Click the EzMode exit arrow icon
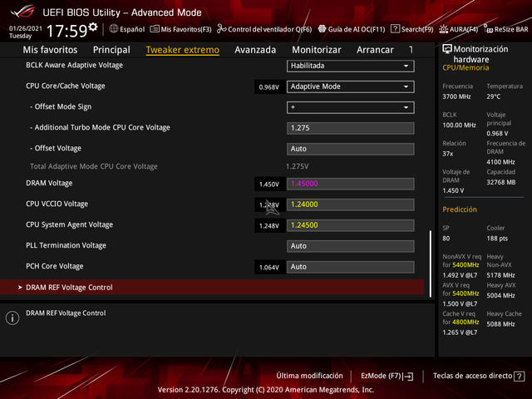The width and height of the screenshot is (532, 399). pos(409,377)
